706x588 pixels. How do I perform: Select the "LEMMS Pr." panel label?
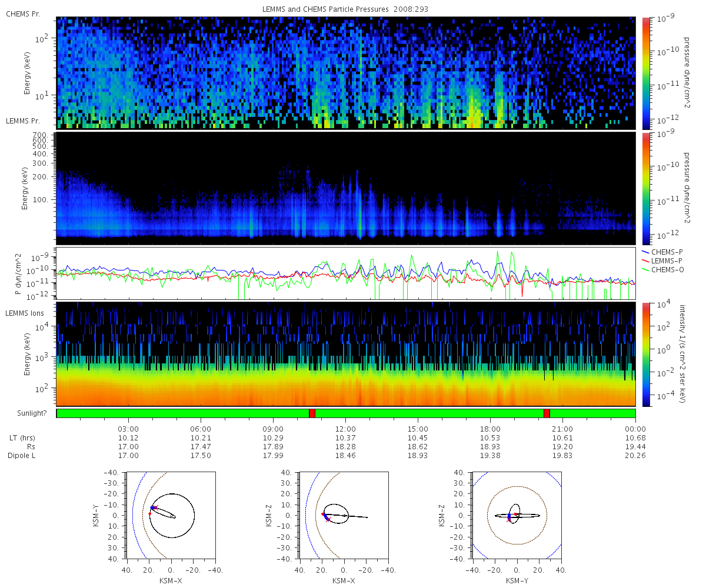click(x=23, y=121)
